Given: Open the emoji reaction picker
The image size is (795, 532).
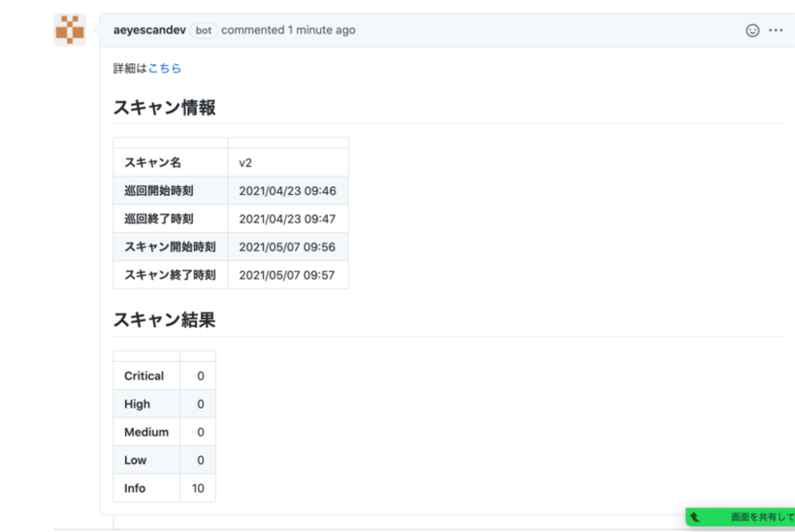Looking at the screenshot, I should pos(752,31).
